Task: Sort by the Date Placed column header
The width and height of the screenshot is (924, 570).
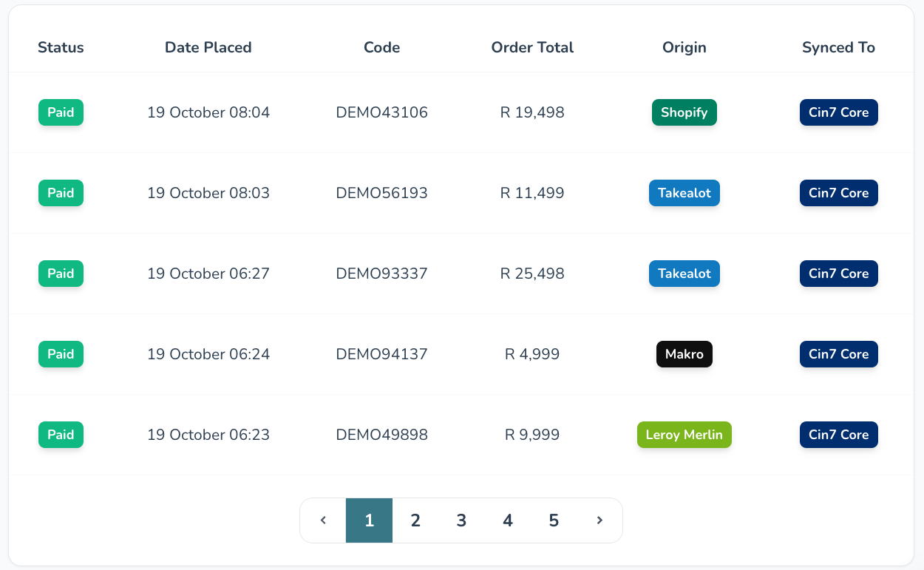Action: [208, 47]
